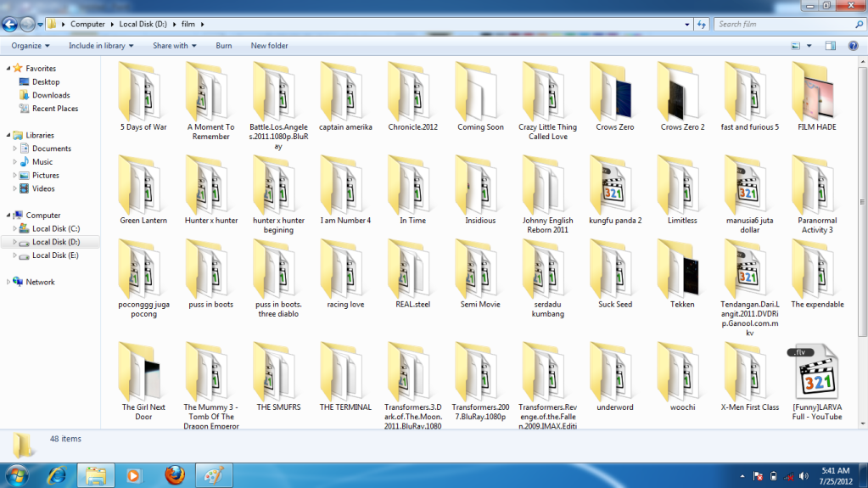Open Firefox from the taskbar

point(175,475)
